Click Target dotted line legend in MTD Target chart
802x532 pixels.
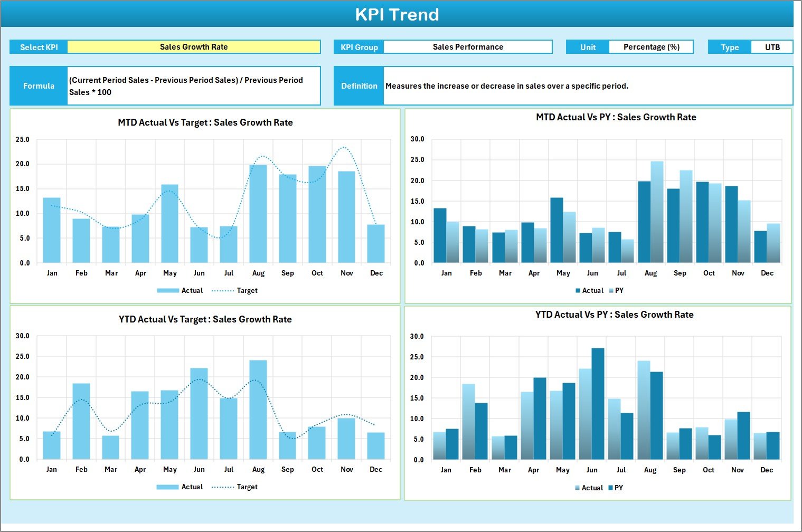coord(222,291)
